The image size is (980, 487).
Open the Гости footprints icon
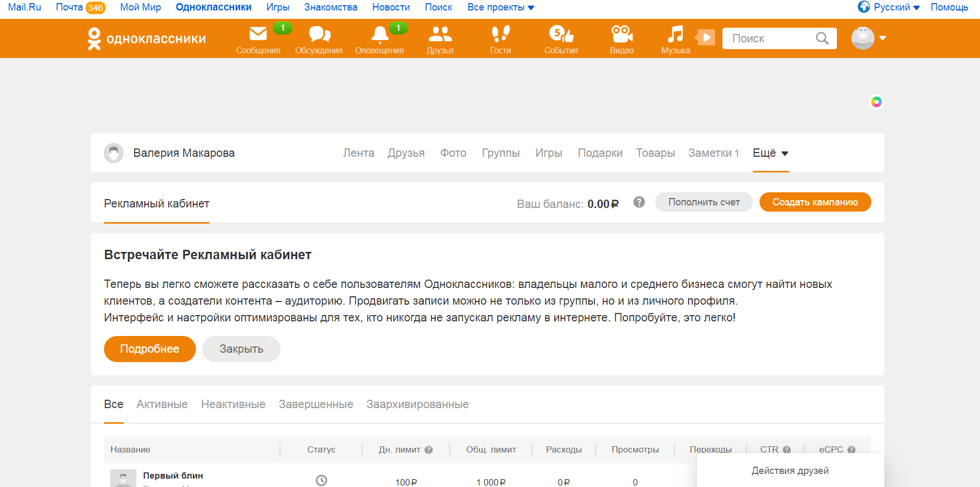[500, 34]
